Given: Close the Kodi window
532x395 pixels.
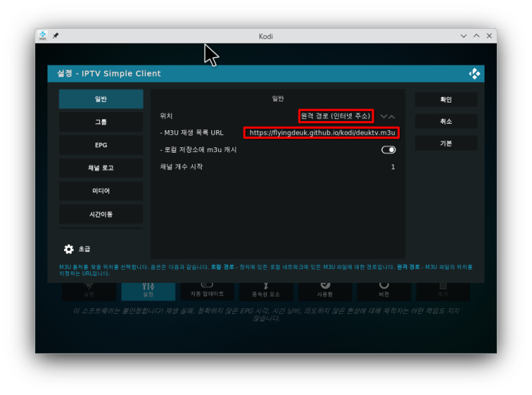Looking at the screenshot, I should (x=489, y=36).
